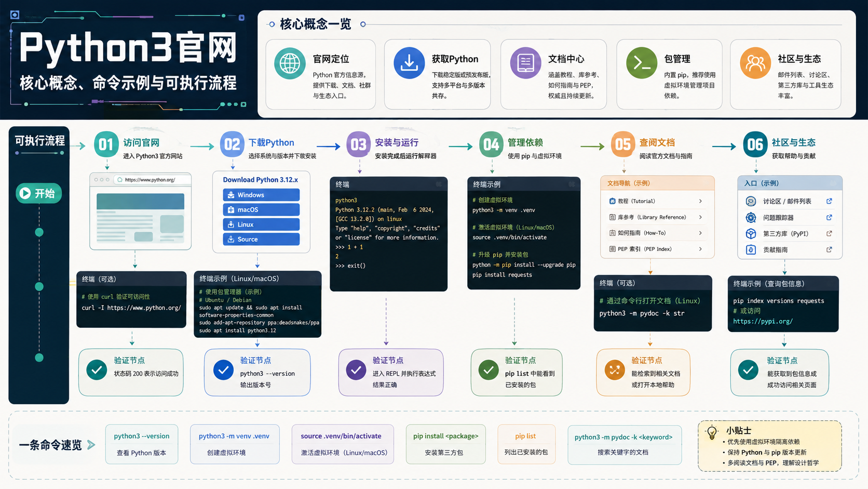Click the chat bubble icon beside 讨论区

click(x=751, y=201)
